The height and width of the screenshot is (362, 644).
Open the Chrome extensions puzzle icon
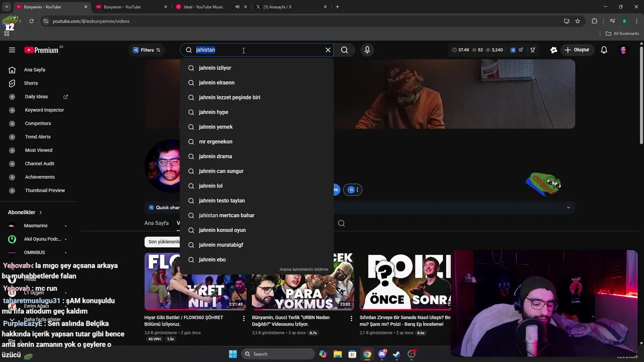[x=595, y=21]
